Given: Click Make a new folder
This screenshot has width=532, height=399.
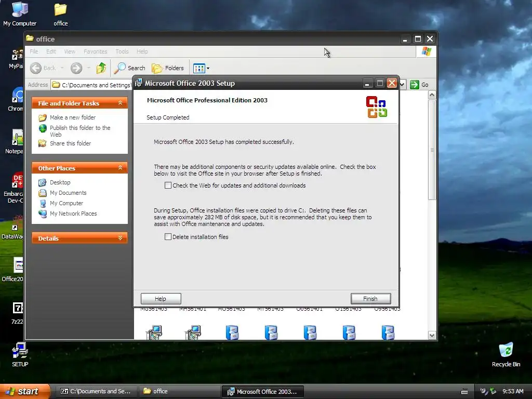Looking at the screenshot, I should coord(73,117).
